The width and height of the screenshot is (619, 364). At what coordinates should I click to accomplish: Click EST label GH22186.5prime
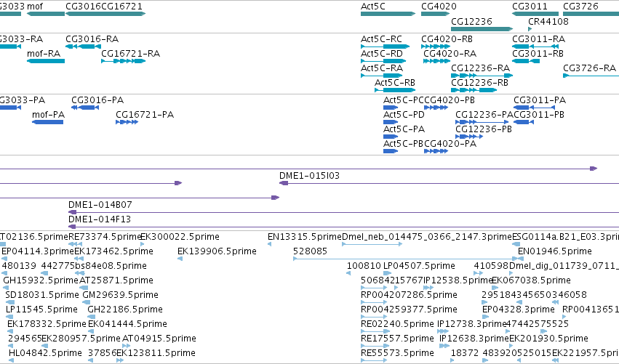pos(125,310)
